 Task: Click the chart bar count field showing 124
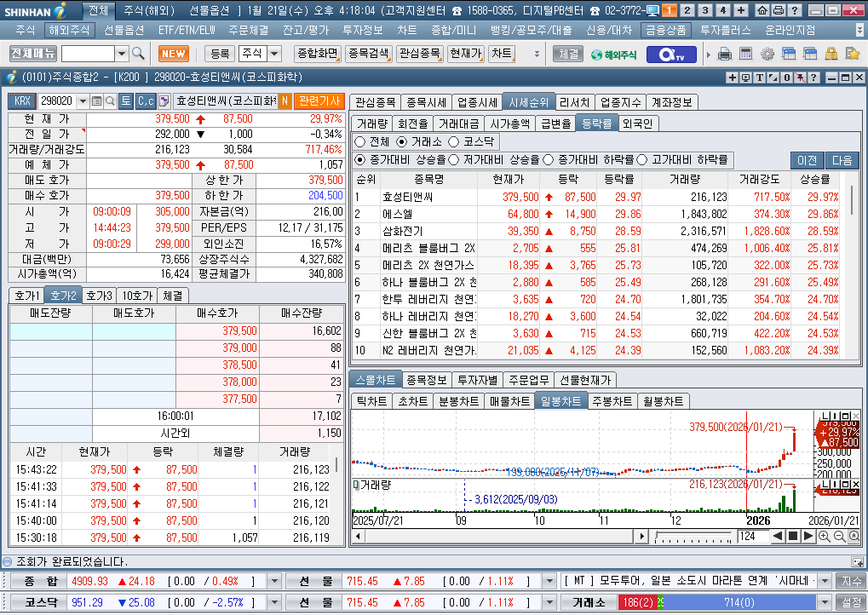point(753,536)
